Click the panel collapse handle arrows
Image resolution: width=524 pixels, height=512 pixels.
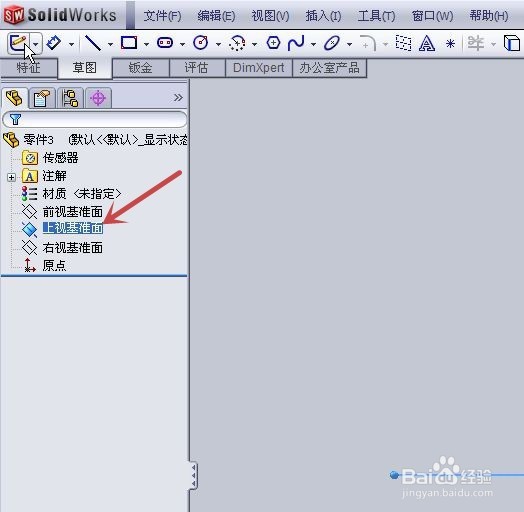(x=193, y=475)
